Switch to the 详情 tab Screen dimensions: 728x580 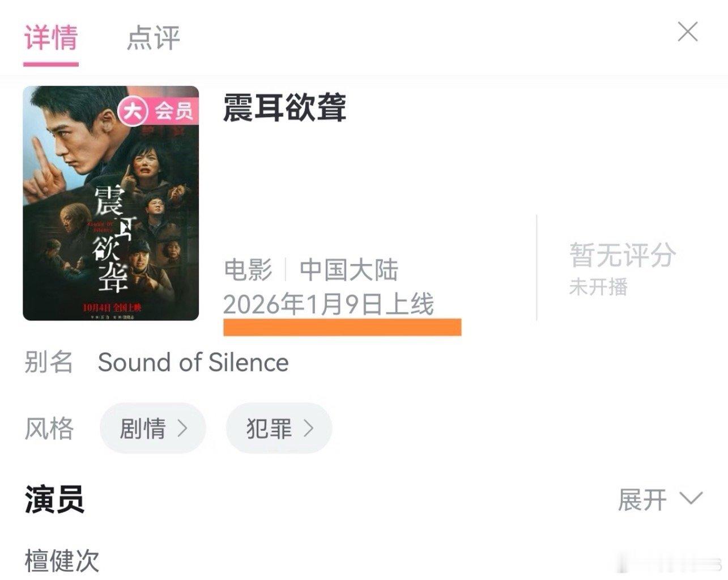(50, 39)
